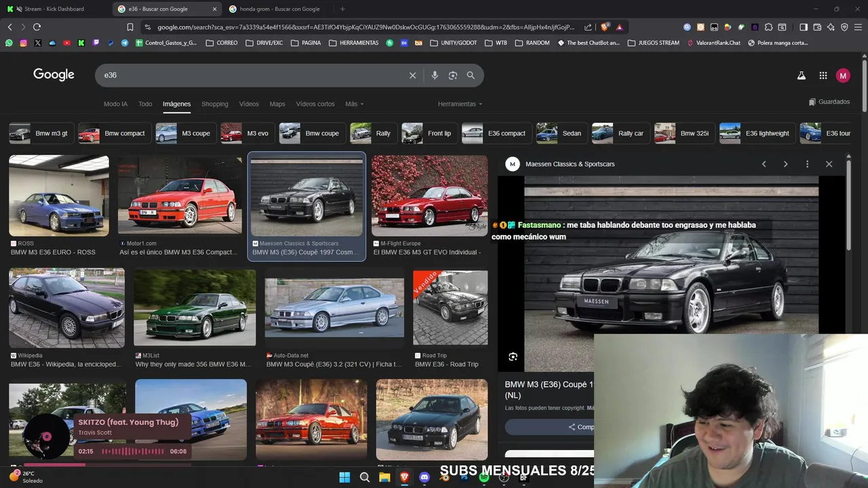
Task: Open Lens search icon on preview image
Action: (x=513, y=357)
